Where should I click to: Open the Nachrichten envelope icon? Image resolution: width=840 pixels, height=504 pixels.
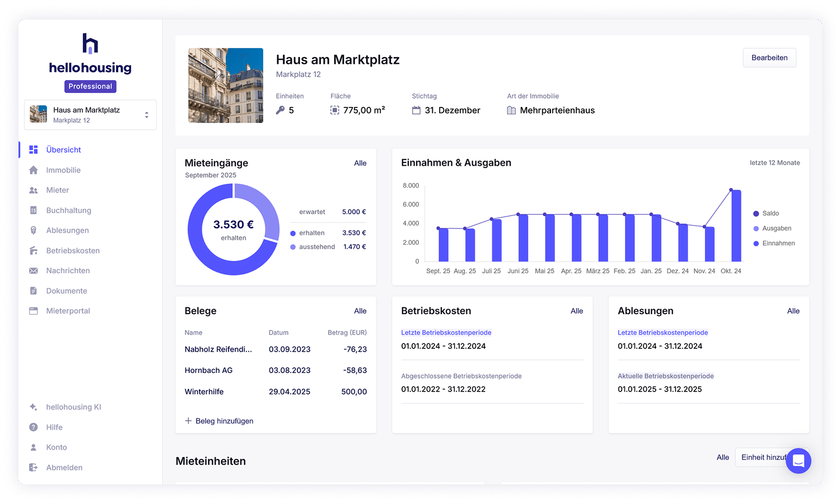(34, 271)
